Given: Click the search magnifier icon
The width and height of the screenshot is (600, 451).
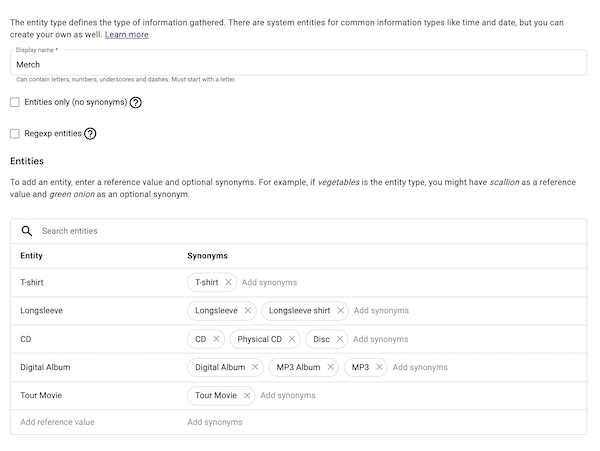Looking at the screenshot, I should point(27,231).
